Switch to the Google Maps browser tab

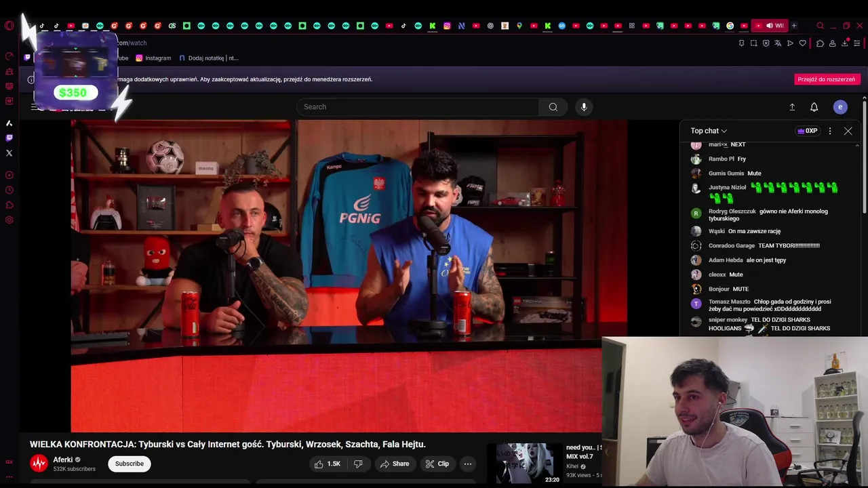(519, 26)
